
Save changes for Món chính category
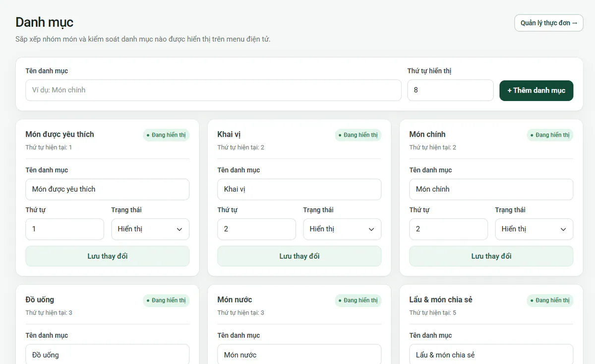pos(491,256)
